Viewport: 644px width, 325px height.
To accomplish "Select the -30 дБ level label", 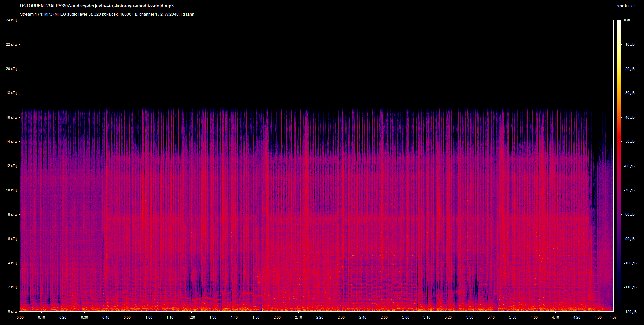I will point(629,93).
